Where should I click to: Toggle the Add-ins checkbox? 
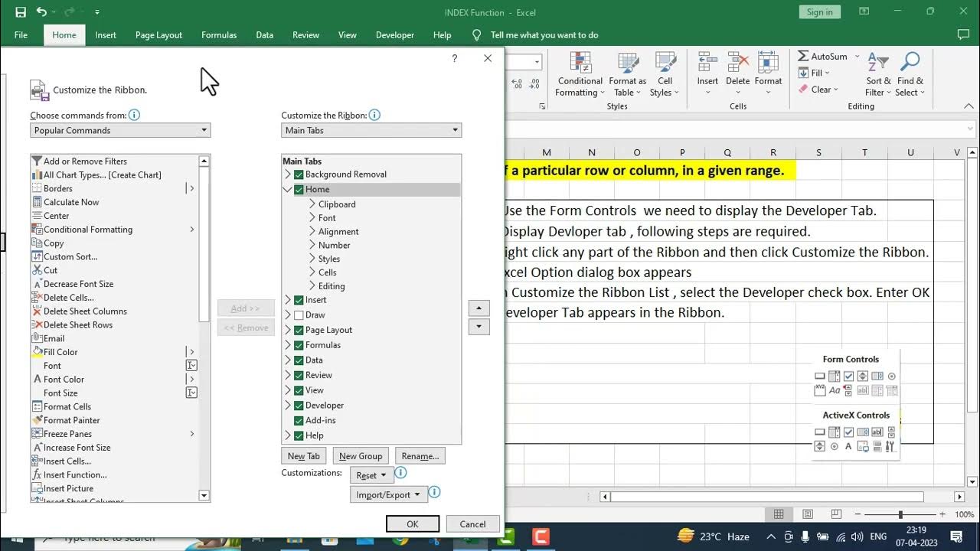tap(299, 420)
